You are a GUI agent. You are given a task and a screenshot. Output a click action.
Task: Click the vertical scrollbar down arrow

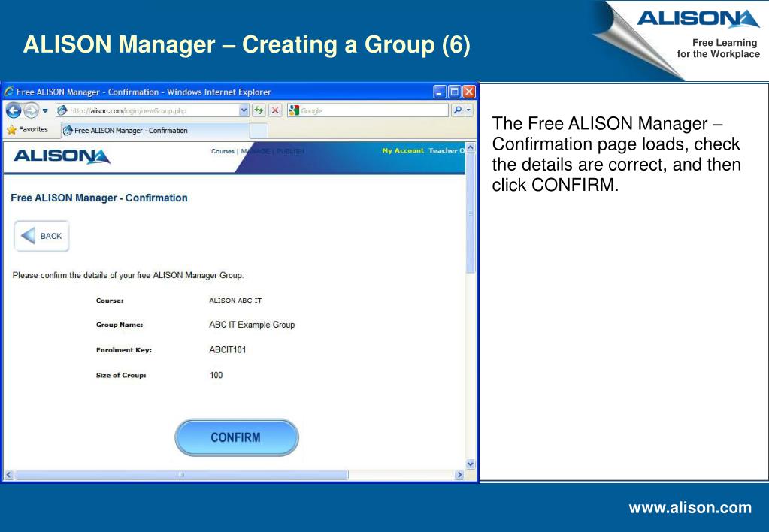click(x=471, y=464)
